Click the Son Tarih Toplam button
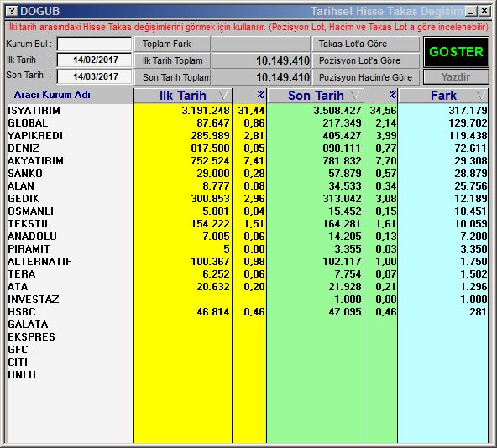Viewport: 497px width, 448px height. point(172,77)
